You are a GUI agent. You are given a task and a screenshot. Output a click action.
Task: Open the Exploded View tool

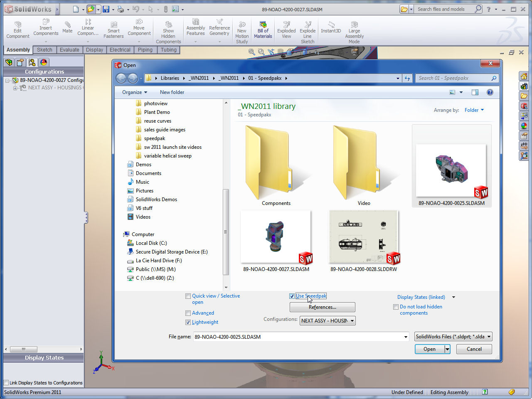[286, 30]
